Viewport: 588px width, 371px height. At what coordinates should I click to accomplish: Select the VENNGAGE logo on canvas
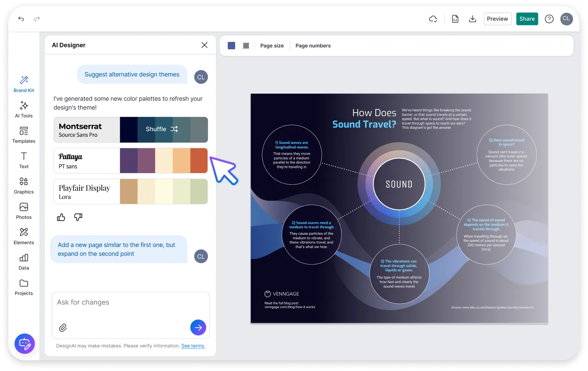(282, 294)
